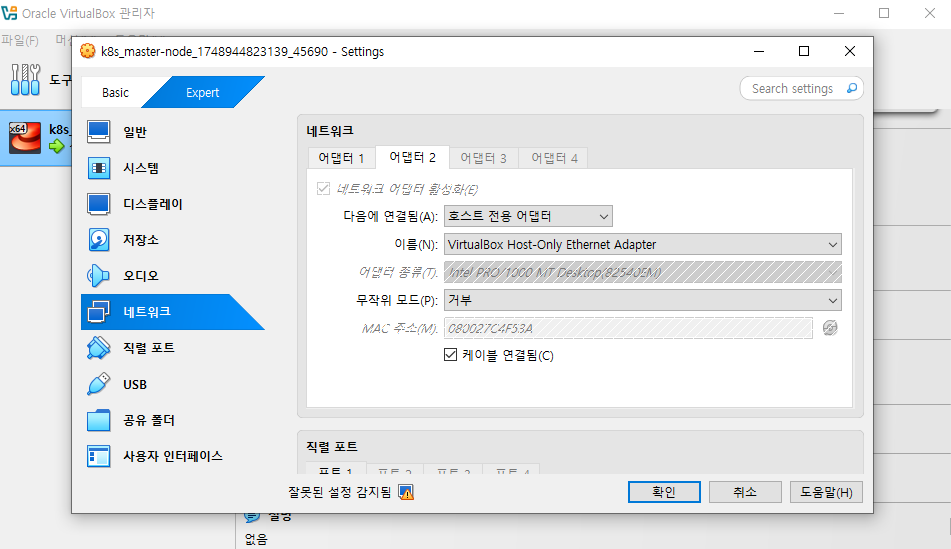
Task: Open the 어댑터 종류 dropdown
Action: point(643,272)
